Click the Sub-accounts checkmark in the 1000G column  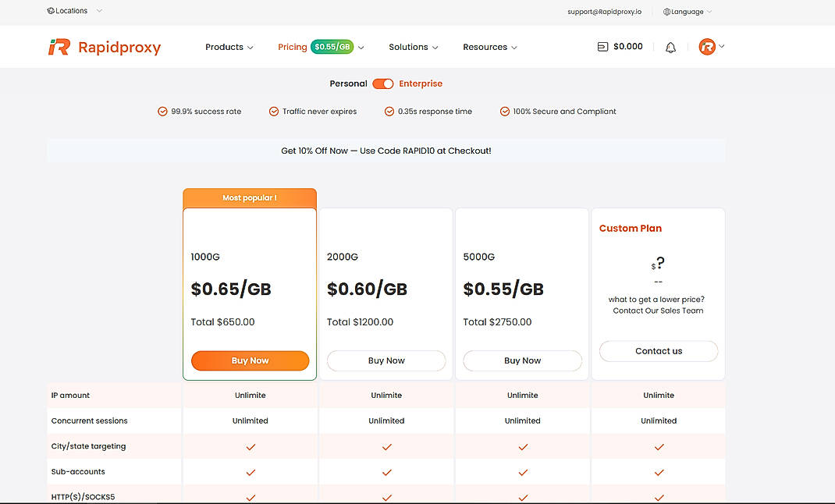pos(250,473)
